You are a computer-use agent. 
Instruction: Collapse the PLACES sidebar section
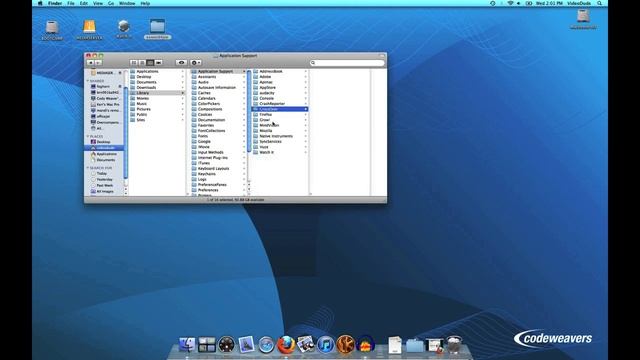(88, 136)
